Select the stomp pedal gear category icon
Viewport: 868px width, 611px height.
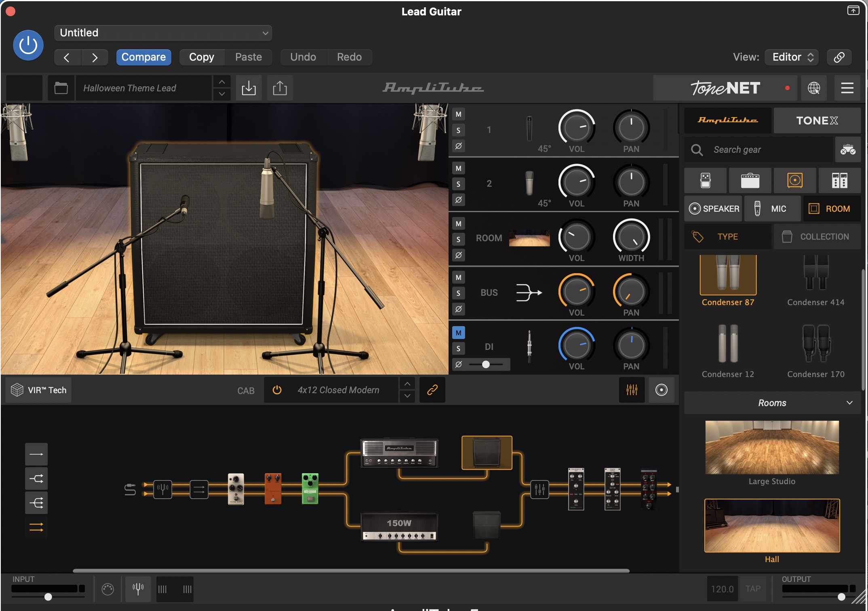tap(705, 181)
